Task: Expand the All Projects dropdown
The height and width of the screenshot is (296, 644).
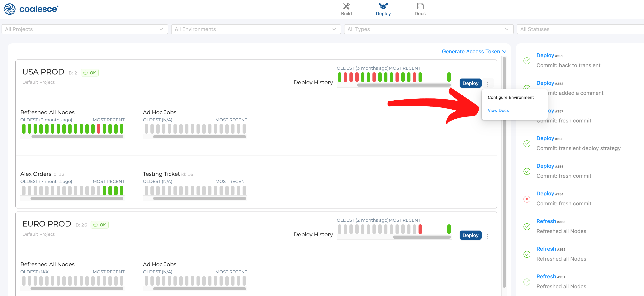Action: click(x=84, y=29)
